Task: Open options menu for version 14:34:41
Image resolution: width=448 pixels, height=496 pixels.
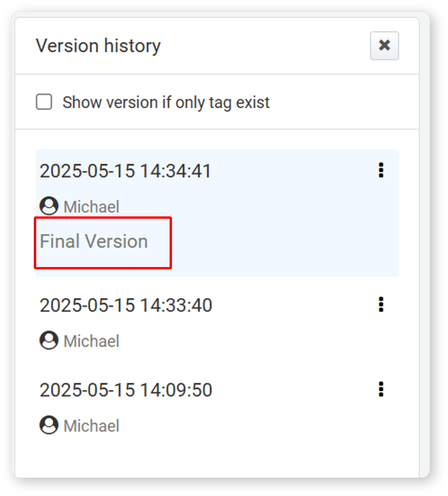Action: [381, 170]
